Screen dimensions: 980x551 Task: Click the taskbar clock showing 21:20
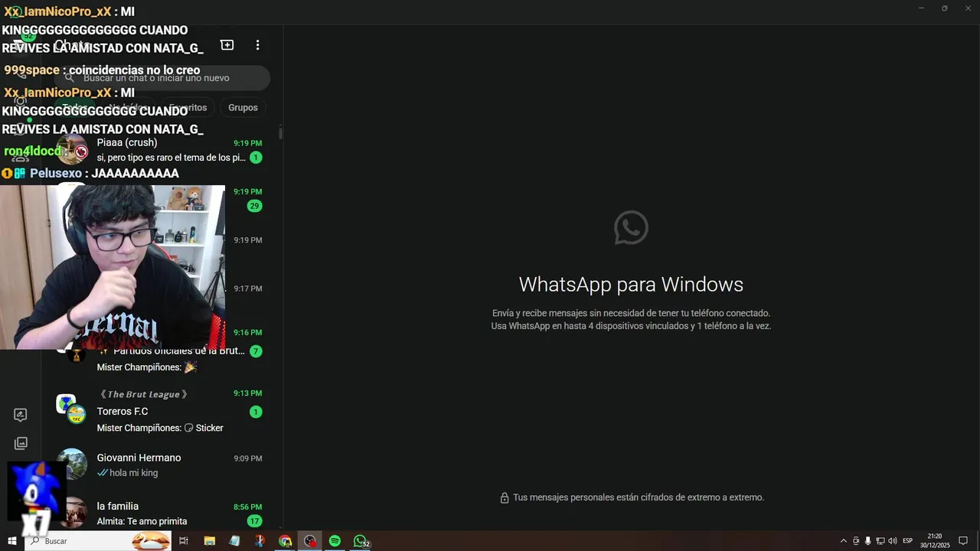(935, 541)
